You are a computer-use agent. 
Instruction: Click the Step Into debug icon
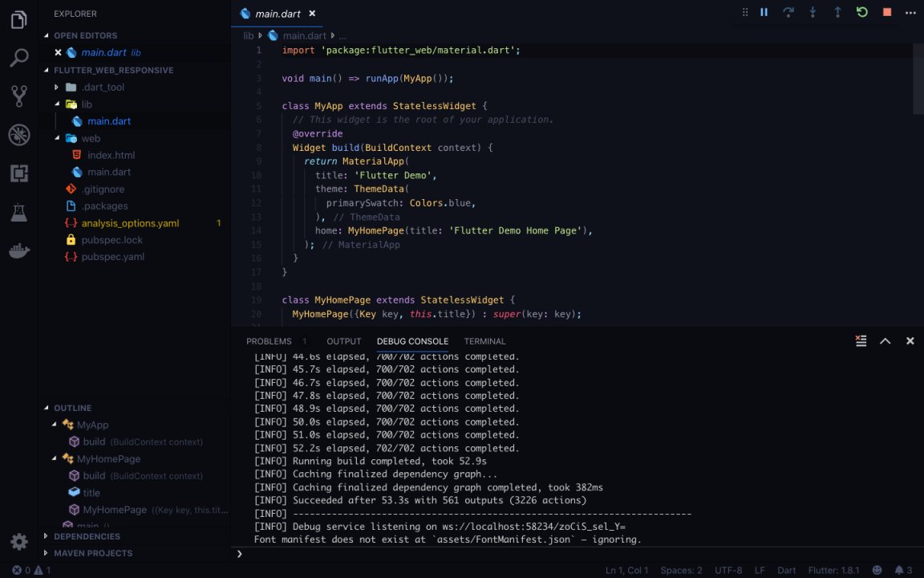[x=813, y=12]
